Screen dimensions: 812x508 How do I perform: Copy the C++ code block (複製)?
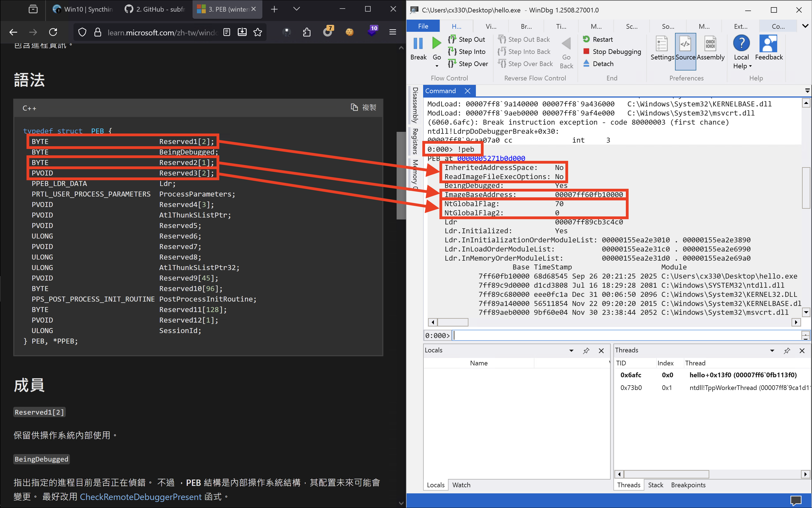363,108
